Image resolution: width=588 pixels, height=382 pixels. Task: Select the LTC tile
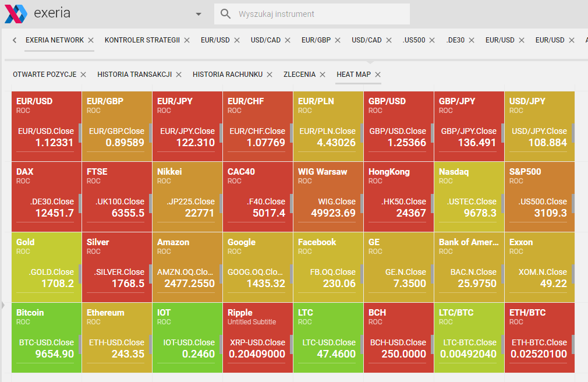[328, 338]
